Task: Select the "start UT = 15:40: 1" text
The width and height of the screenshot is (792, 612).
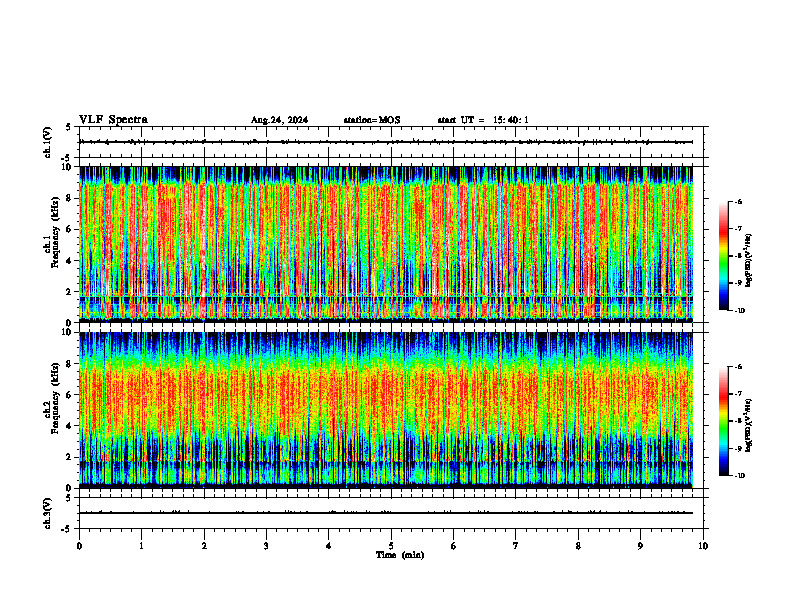Action: 483,120
